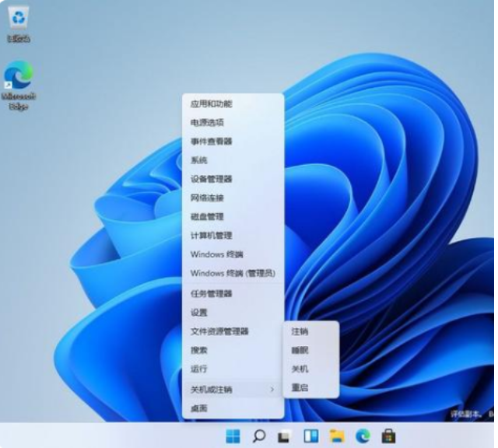Screen dimensions: 498x448
Task: Choose 应用和功能 from the context menu
Action: click(211, 103)
